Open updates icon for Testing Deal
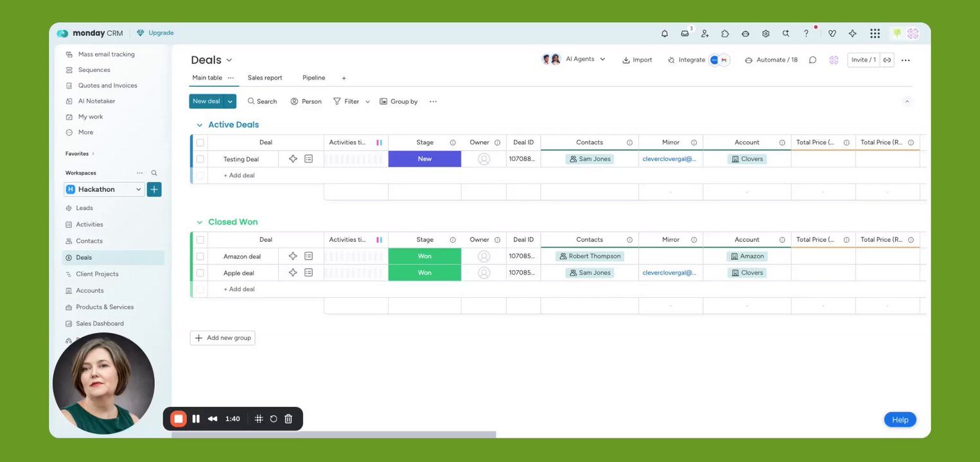 tap(308, 158)
